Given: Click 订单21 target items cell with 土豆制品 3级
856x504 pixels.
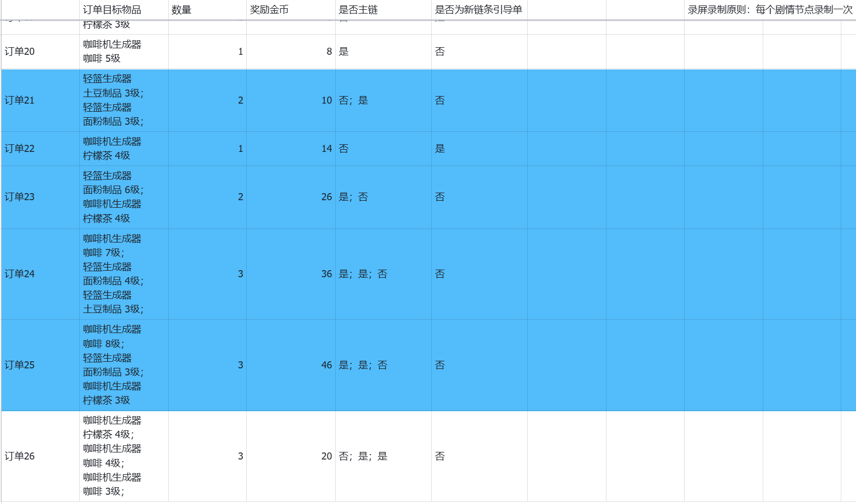Looking at the screenshot, I should [x=124, y=100].
